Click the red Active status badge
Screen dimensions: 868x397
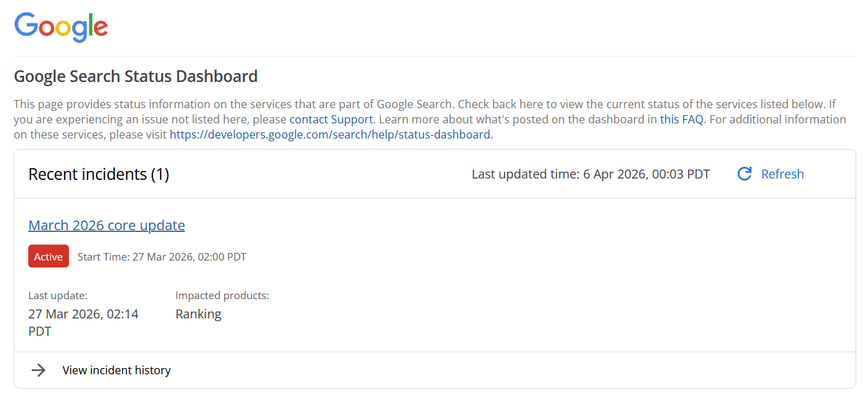48,256
